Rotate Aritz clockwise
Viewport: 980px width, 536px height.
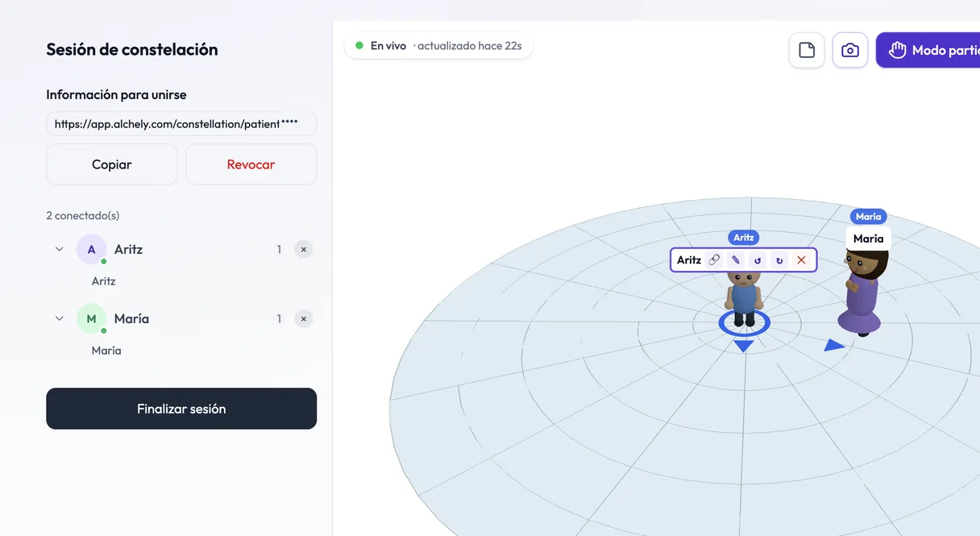(779, 260)
